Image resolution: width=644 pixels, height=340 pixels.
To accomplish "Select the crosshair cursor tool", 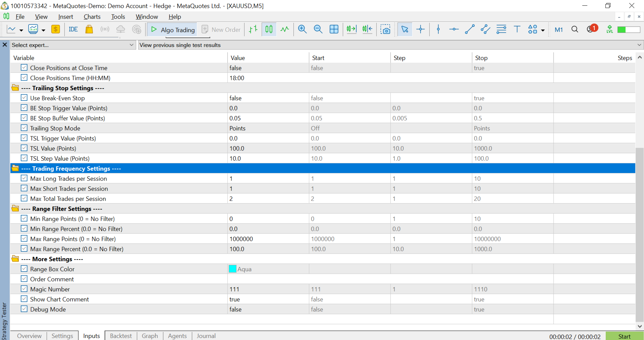I will pyautogui.click(x=420, y=30).
